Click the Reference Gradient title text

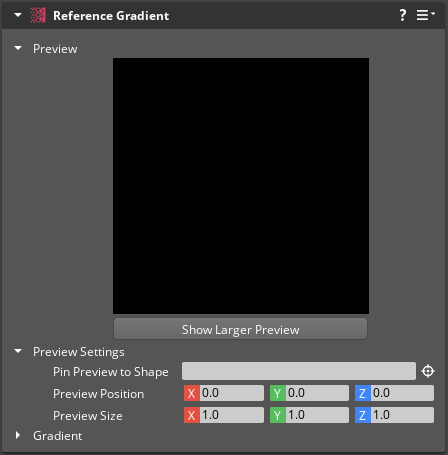point(111,16)
